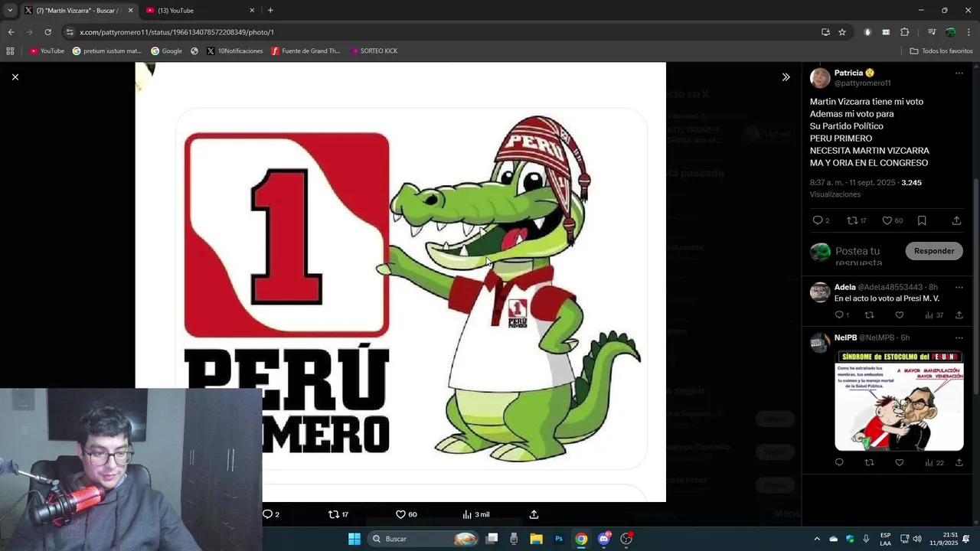Open more options on Adela's reply

[x=959, y=288]
